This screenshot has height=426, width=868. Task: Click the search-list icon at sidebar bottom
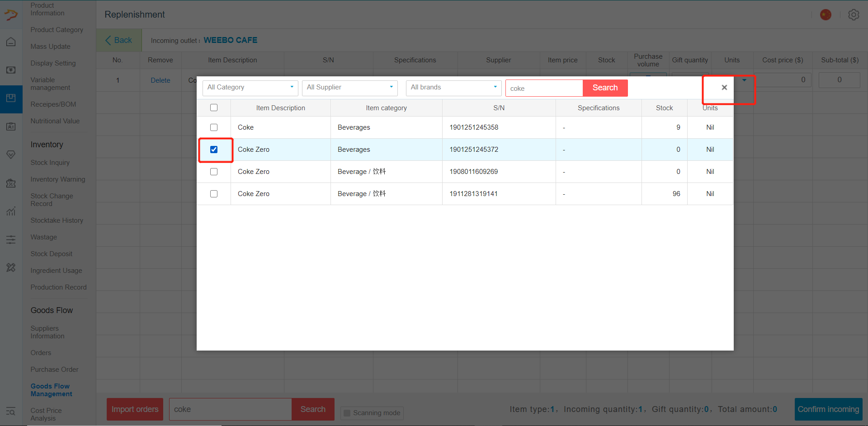click(x=11, y=412)
